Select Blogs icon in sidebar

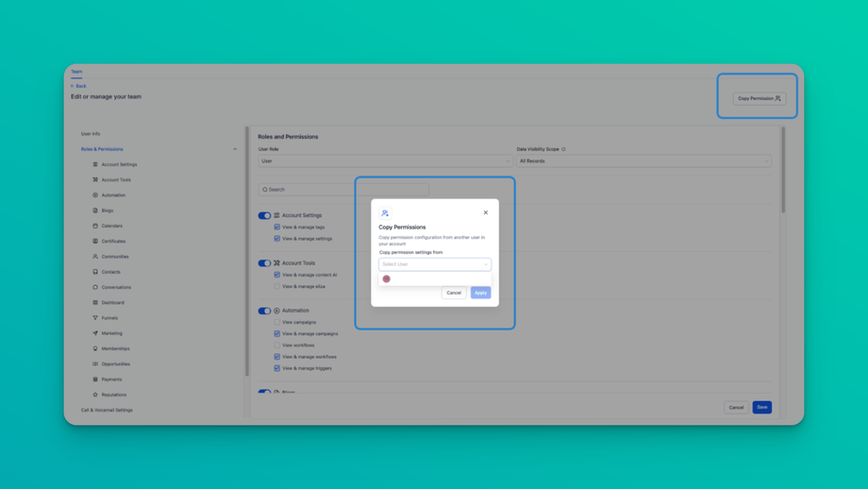[95, 211]
